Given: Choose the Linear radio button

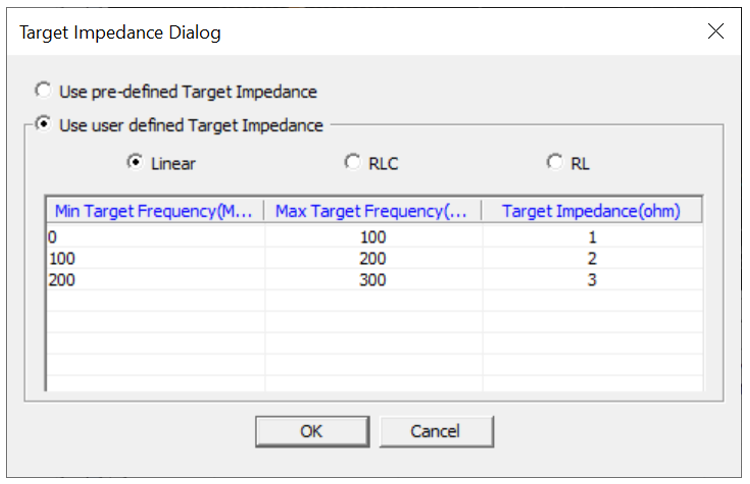Looking at the screenshot, I should (134, 162).
